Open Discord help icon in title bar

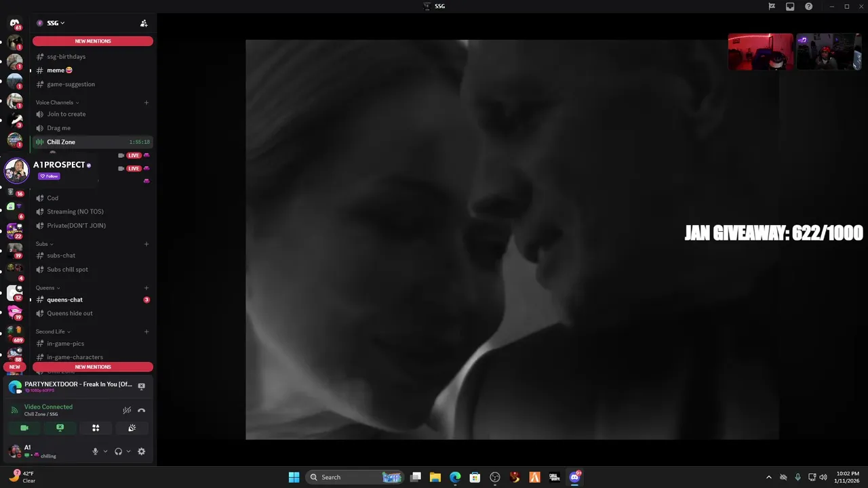pos(808,6)
